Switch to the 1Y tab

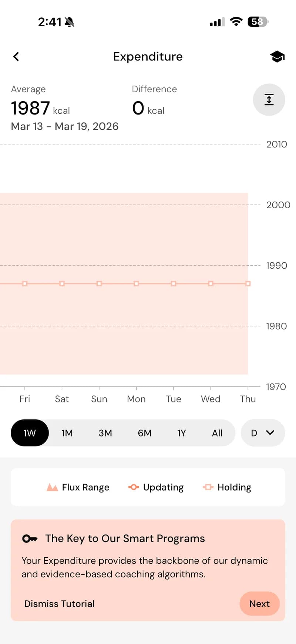click(181, 433)
